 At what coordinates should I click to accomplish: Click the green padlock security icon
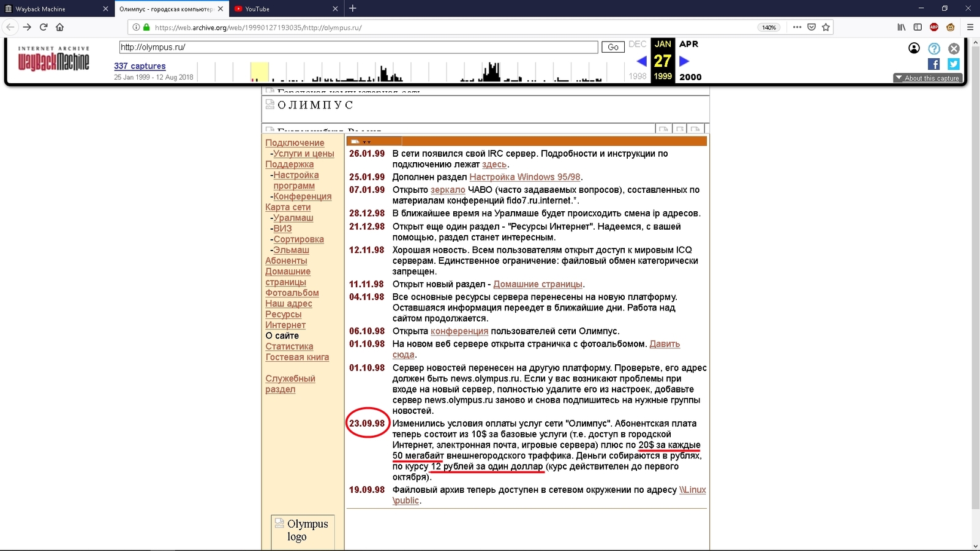146,27
